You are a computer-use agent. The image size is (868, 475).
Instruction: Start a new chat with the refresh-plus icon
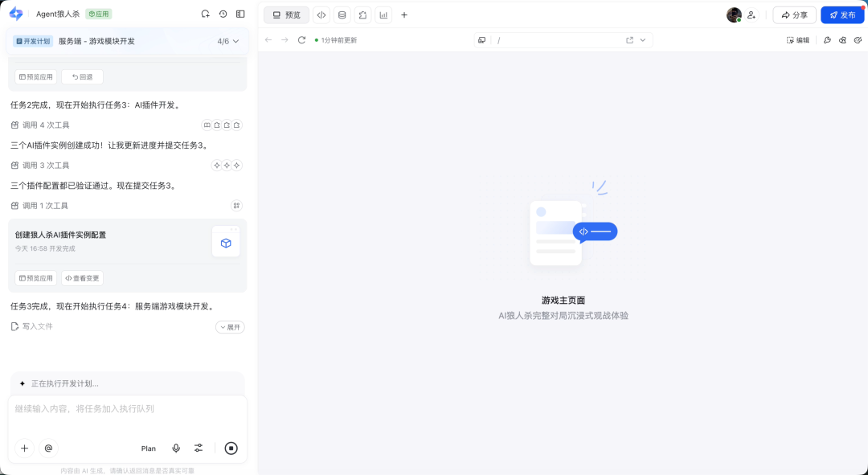point(205,14)
